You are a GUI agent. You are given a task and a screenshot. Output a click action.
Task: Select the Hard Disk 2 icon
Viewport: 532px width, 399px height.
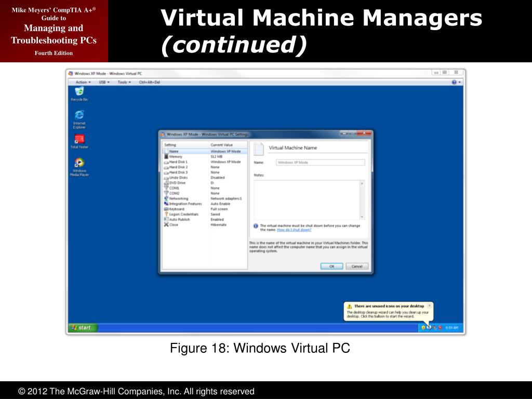tap(166, 167)
